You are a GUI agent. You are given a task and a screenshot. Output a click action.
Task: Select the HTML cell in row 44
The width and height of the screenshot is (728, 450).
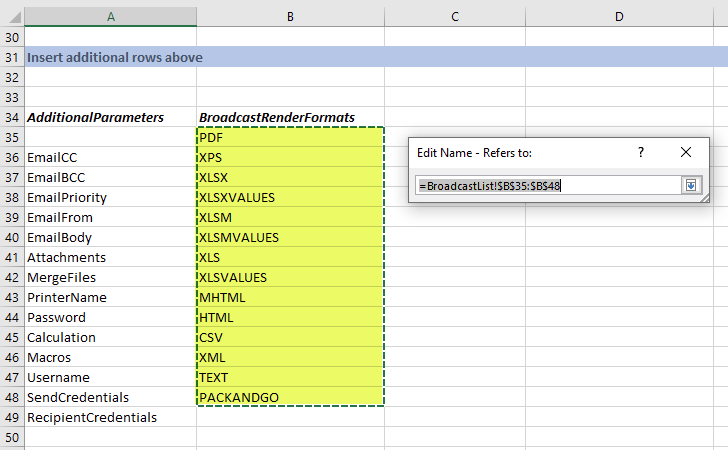point(290,317)
